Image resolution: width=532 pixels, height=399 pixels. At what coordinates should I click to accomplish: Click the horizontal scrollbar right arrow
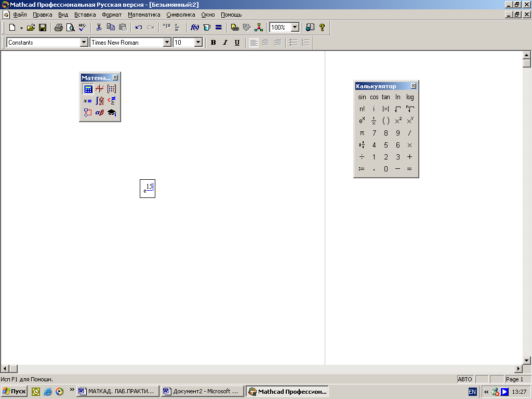(518, 368)
